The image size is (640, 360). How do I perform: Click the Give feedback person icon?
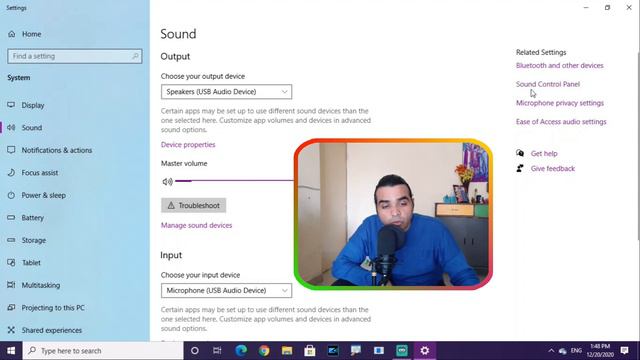click(x=520, y=168)
